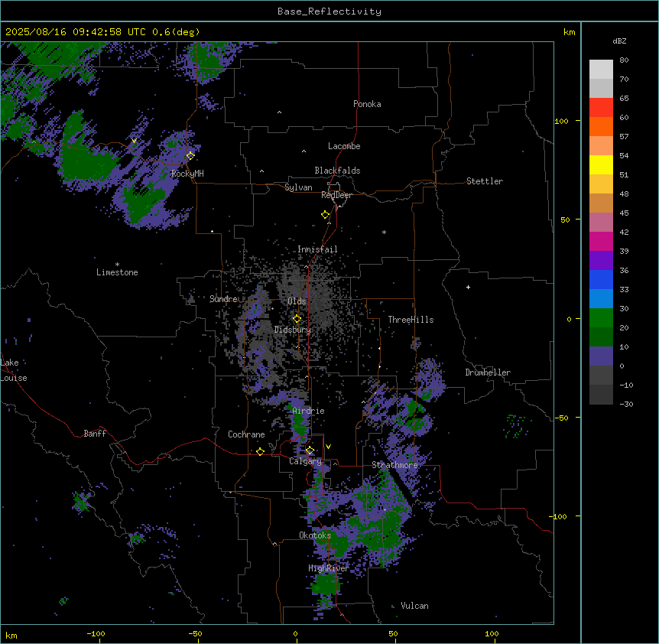Select the slate purple 0-10 dBZ color band
This screenshot has height=644, width=659.
601,356
